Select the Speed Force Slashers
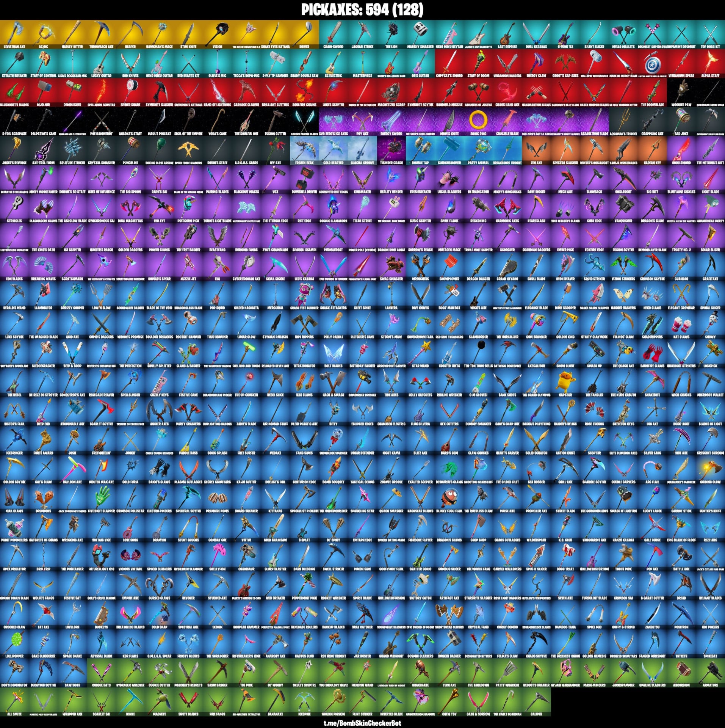 tap(188, 151)
